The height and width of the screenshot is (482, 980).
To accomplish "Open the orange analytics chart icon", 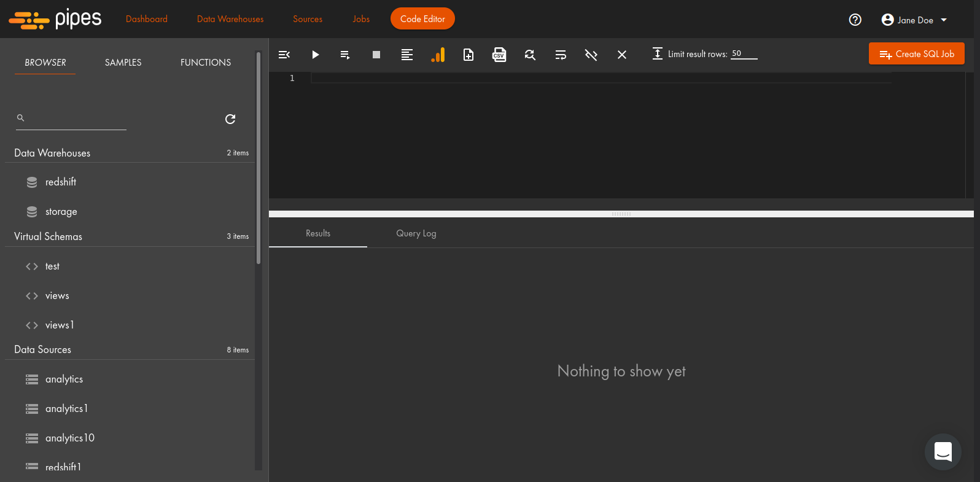I will (438, 55).
